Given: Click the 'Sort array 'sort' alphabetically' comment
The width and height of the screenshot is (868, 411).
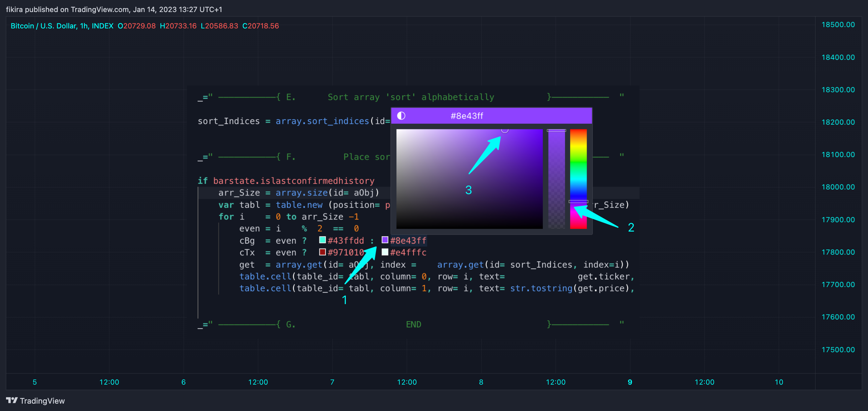Looking at the screenshot, I should click(x=411, y=97).
